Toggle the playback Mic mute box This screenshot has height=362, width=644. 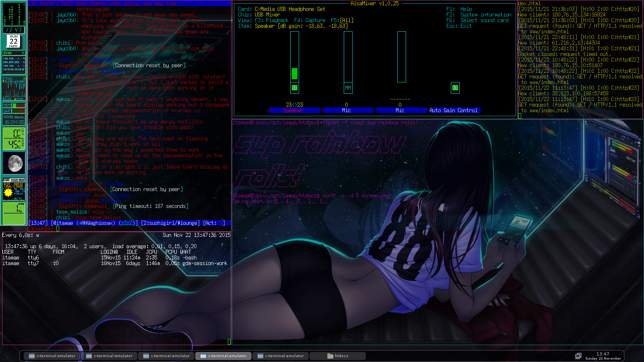point(348,88)
